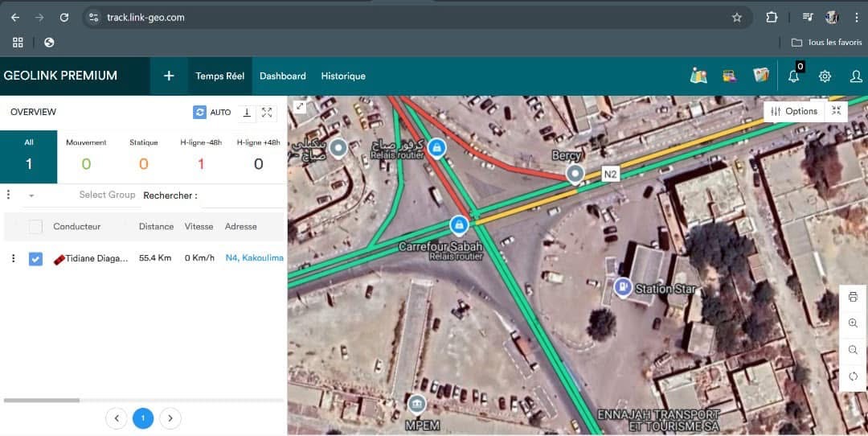The height and width of the screenshot is (436, 868).
Task: Click the address bar URL field
Action: pos(416,18)
